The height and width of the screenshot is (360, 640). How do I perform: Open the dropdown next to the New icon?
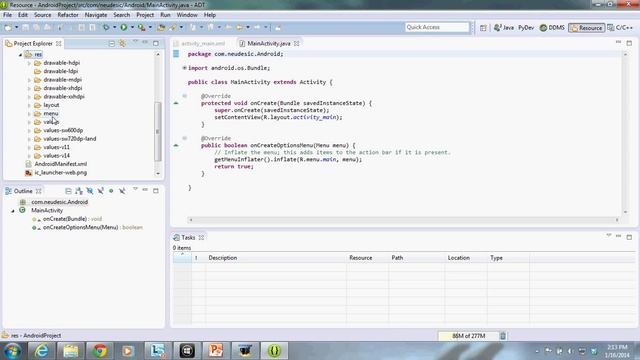tap(16, 27)
